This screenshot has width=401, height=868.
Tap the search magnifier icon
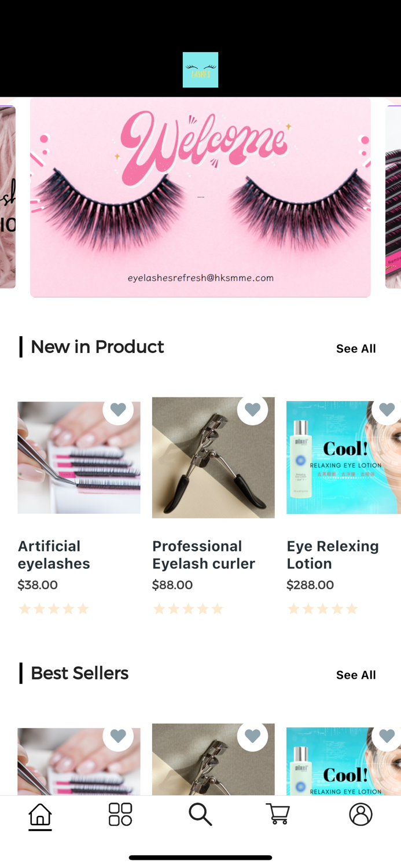(200, 814)
